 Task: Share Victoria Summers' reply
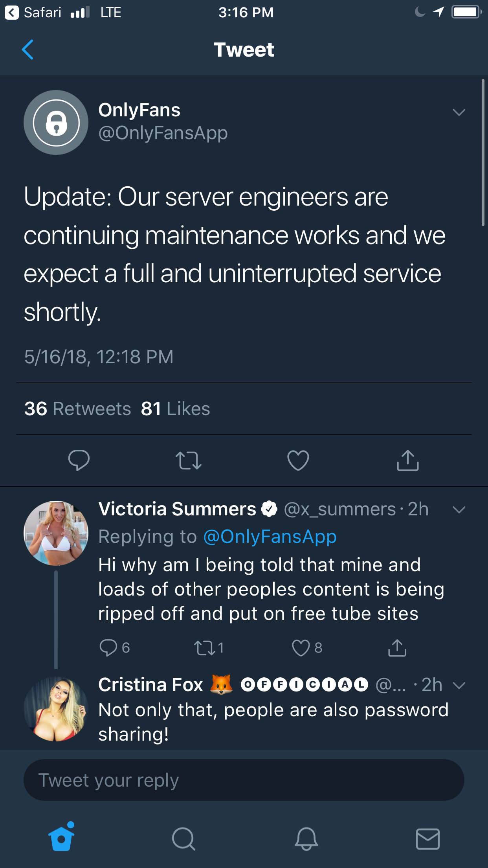[397, 648]
